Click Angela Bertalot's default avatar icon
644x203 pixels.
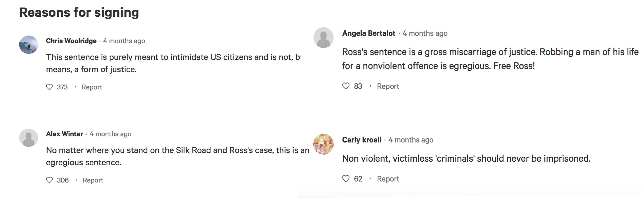[324, 38]
